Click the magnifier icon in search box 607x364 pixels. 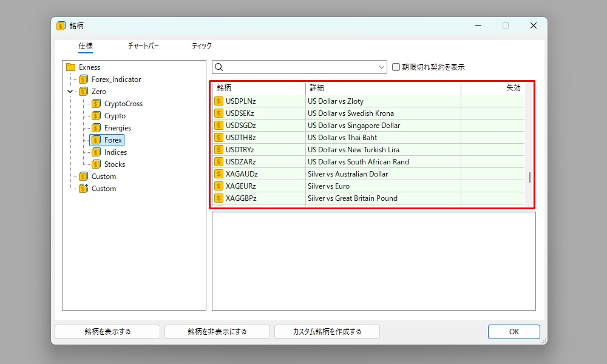pos(220,67)
